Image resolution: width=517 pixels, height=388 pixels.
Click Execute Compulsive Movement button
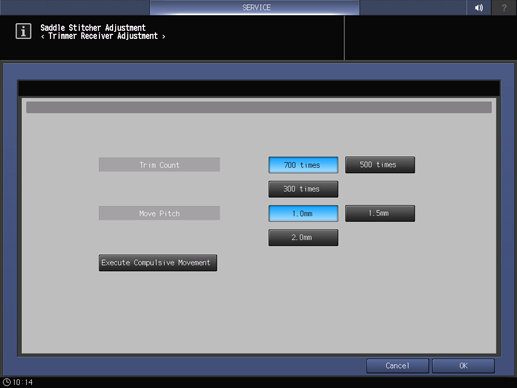[x=158, y=263]
